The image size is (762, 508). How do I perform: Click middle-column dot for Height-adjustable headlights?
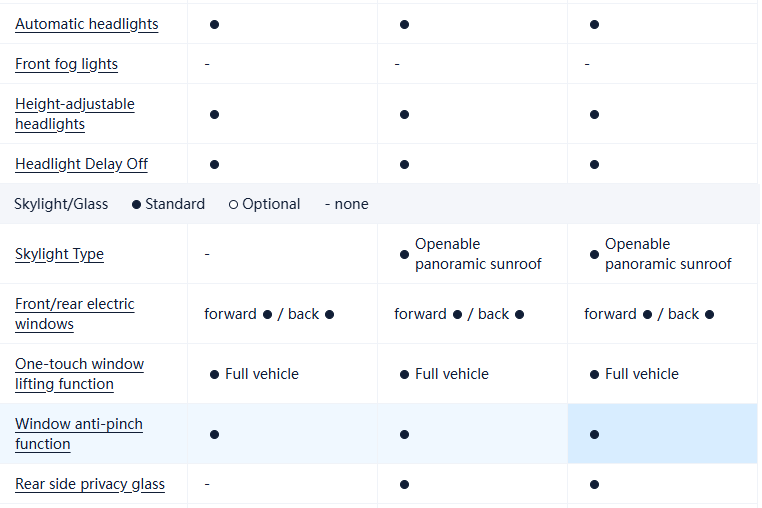404,114
